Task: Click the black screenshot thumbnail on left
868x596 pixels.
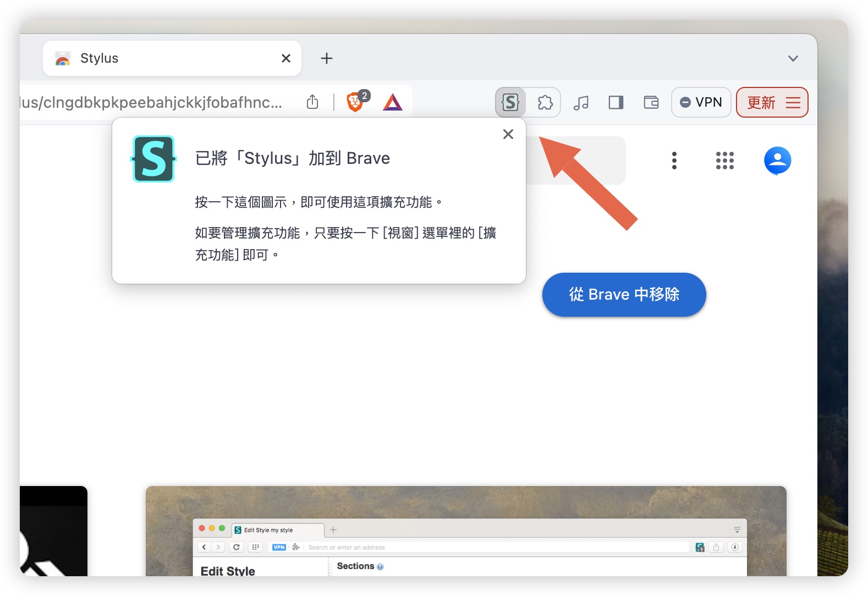Action: coord(53,531)
